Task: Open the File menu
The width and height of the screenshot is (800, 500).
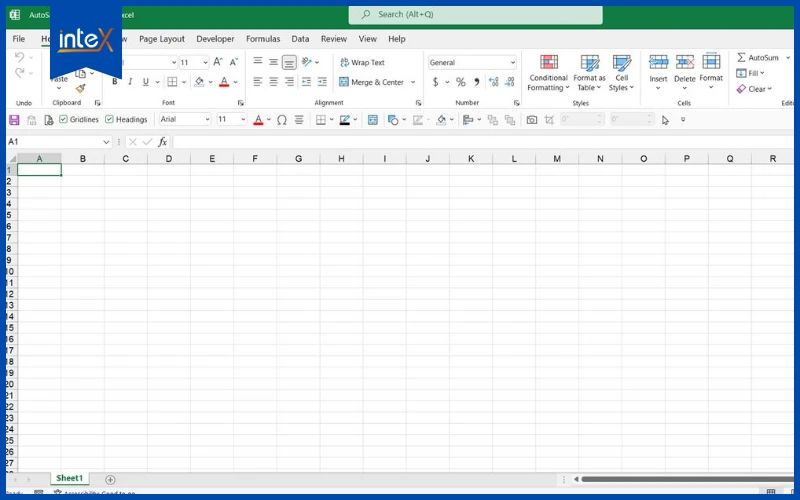Action: click(19, 39)
